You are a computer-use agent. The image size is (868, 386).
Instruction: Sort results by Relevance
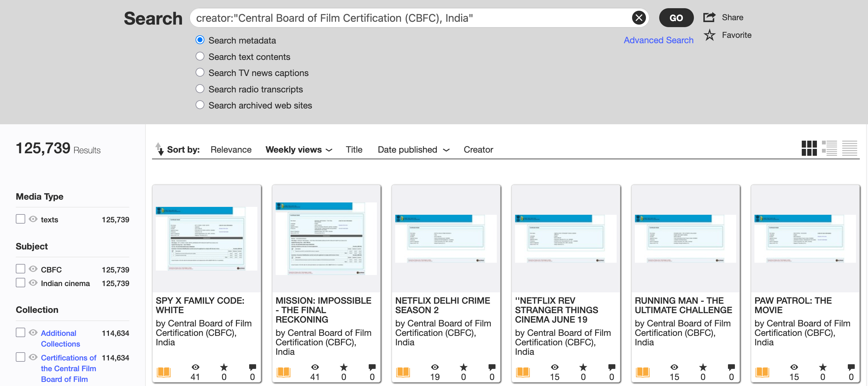click(231, 149)
